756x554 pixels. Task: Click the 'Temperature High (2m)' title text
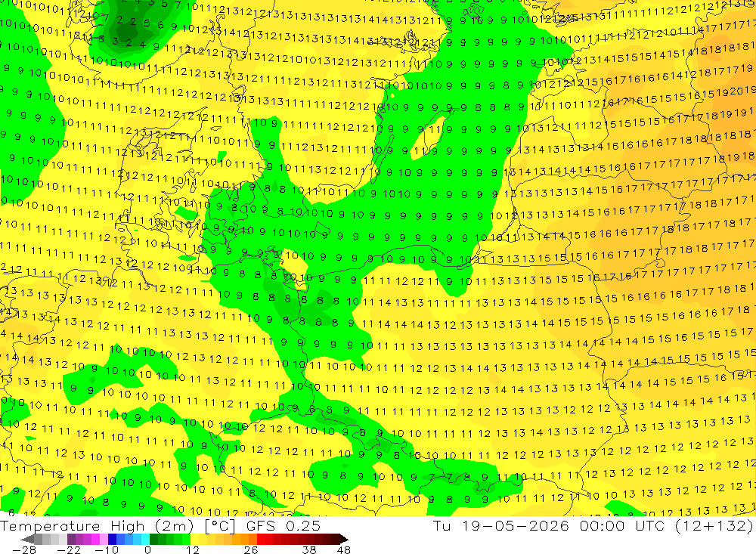(97, 526)
